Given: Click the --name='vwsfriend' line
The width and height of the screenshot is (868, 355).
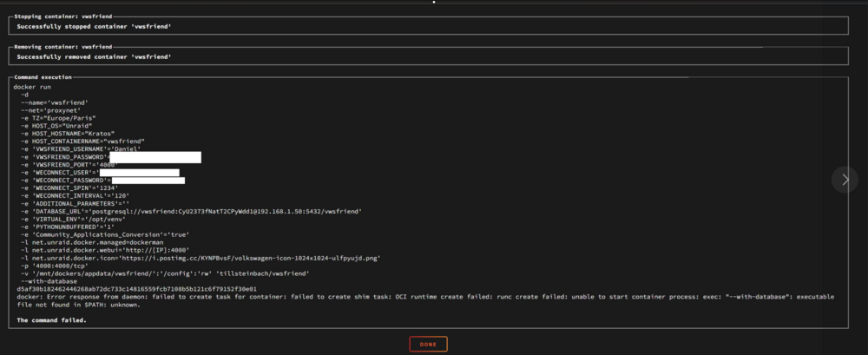Looking at the screenshot, I should 54,102.
